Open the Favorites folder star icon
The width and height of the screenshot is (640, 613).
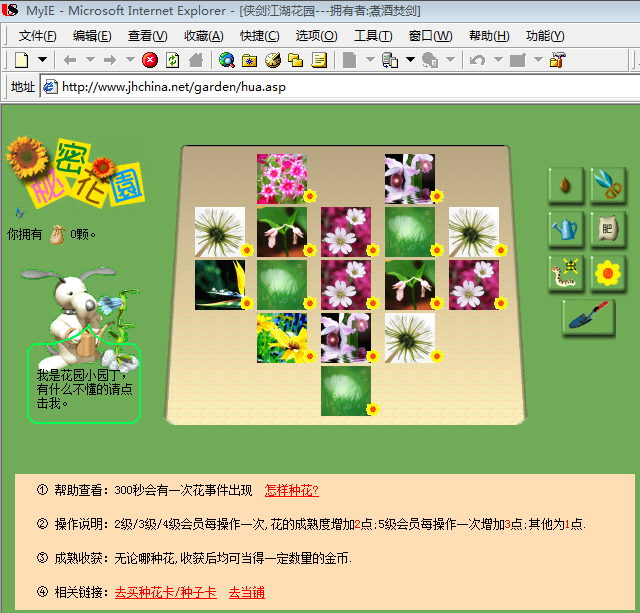pos(249,60)
